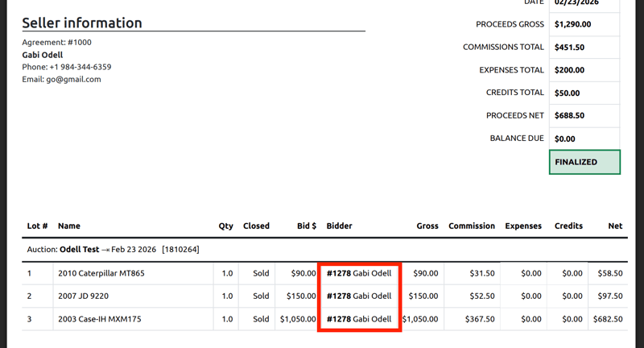Screen dimensions: 644x348
Task: Click the auction ID [1810264]
Action: [180, 250]
